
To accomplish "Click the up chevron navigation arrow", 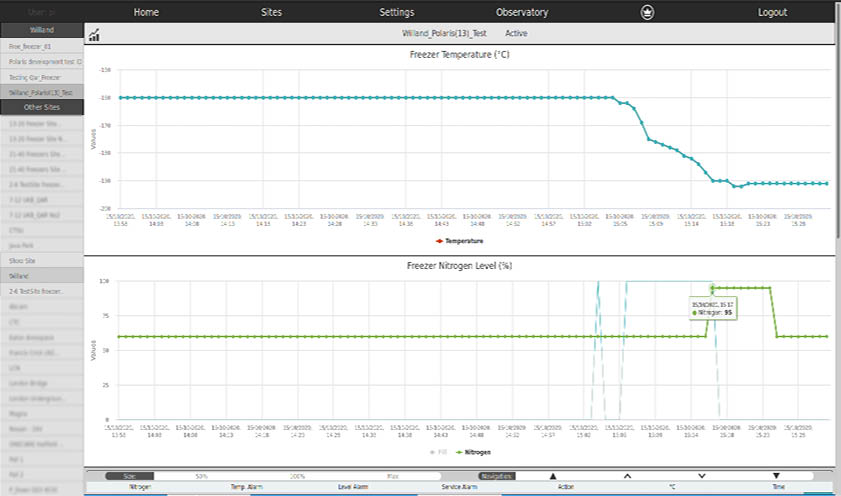I will pyautogui.click(x=627, y=476).
